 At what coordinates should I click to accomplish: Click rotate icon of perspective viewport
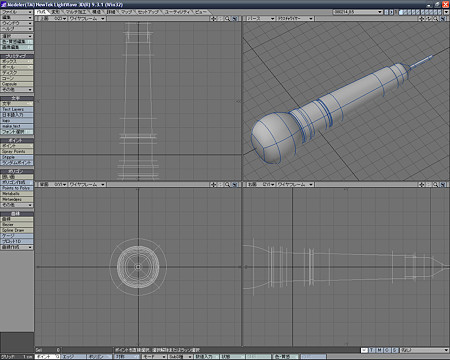click(428, 19)
